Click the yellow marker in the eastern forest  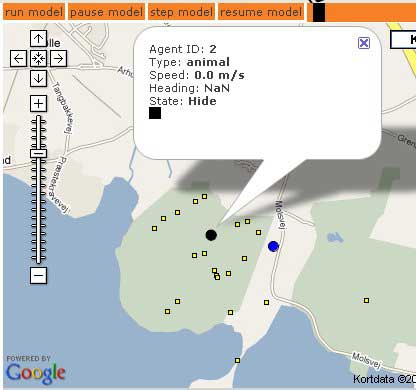366,300
